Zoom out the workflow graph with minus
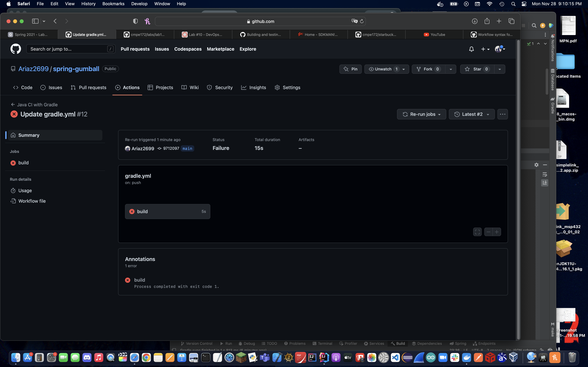Image resolution: width=588 pixels, height=367 pixels. 488,232
